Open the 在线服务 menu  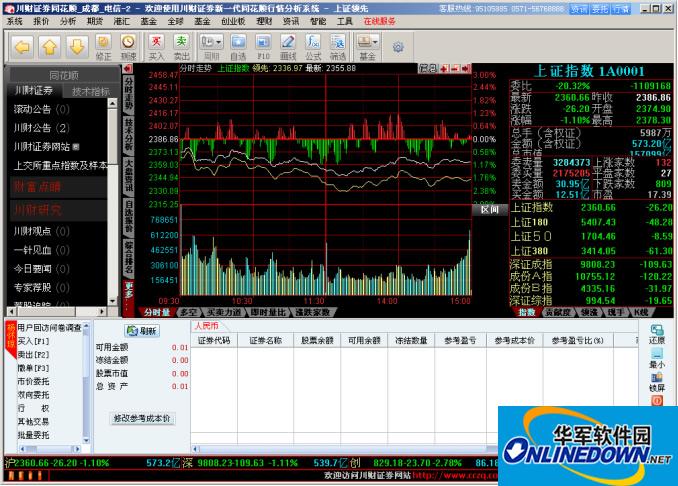pyautogui.click(x=379, y=21)
